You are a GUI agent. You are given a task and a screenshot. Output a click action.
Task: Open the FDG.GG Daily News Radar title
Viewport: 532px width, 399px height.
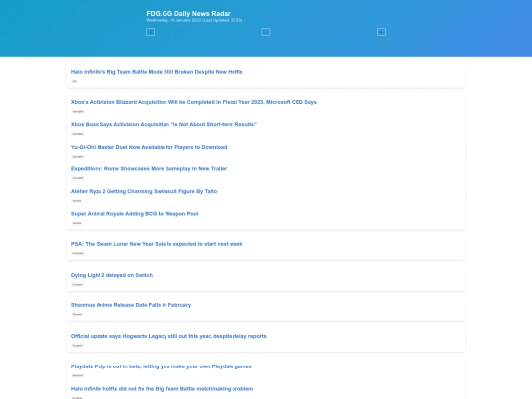coord(188,13)
